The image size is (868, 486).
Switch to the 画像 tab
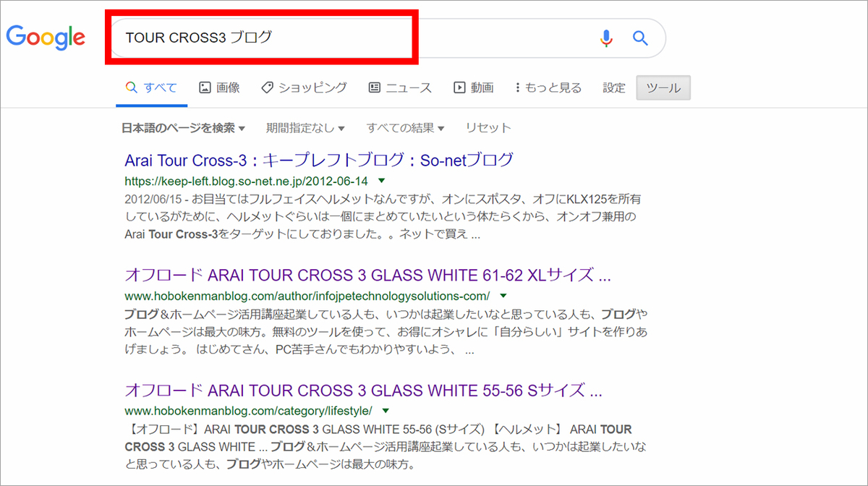[219, 88]
